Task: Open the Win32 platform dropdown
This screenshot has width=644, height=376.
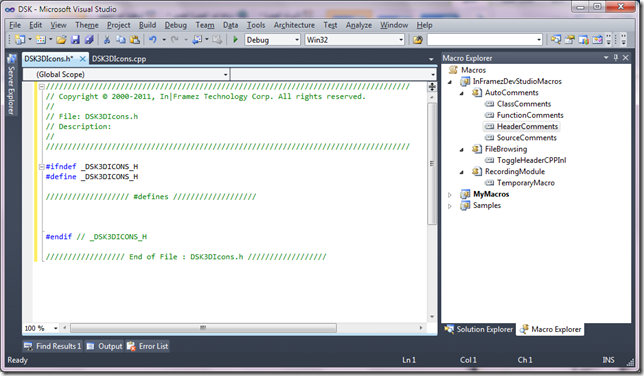Action: click(401, 40)
